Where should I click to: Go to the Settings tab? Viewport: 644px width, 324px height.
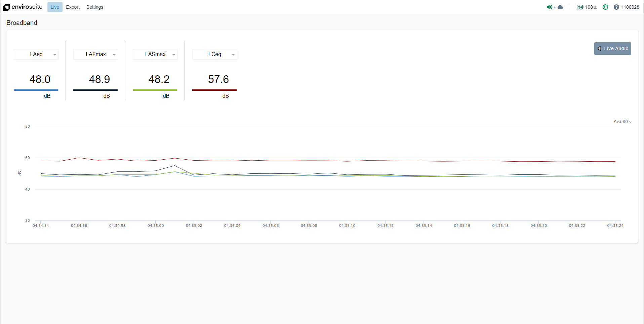95,7
